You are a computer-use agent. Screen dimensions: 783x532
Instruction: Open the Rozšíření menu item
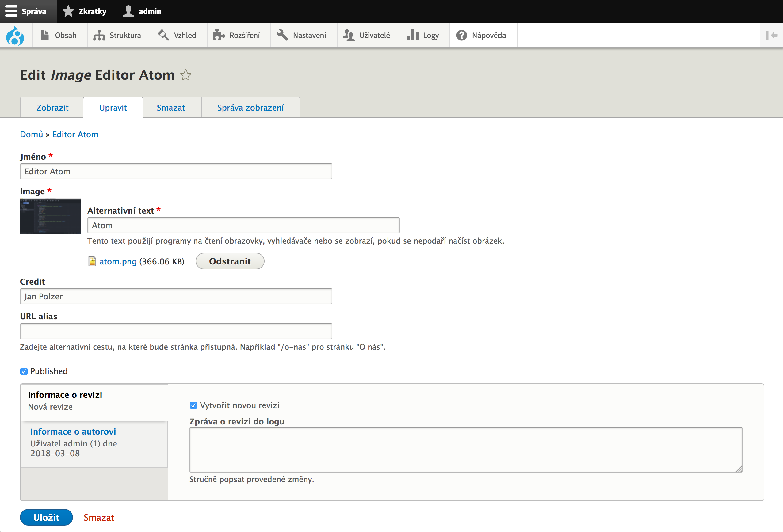pyautogui.click(x=239, y=35)
